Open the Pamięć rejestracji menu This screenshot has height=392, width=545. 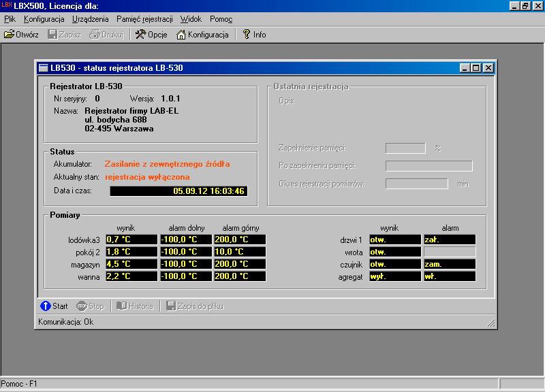(144, 19)
